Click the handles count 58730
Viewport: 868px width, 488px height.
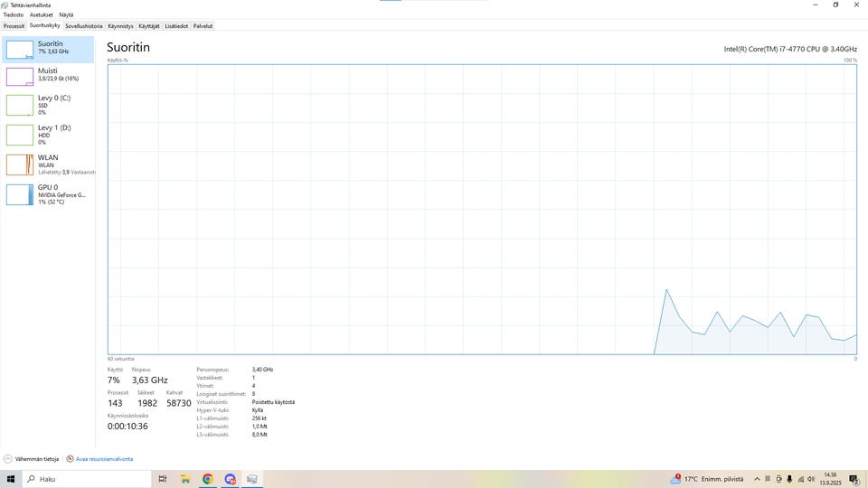click(179, 403)
